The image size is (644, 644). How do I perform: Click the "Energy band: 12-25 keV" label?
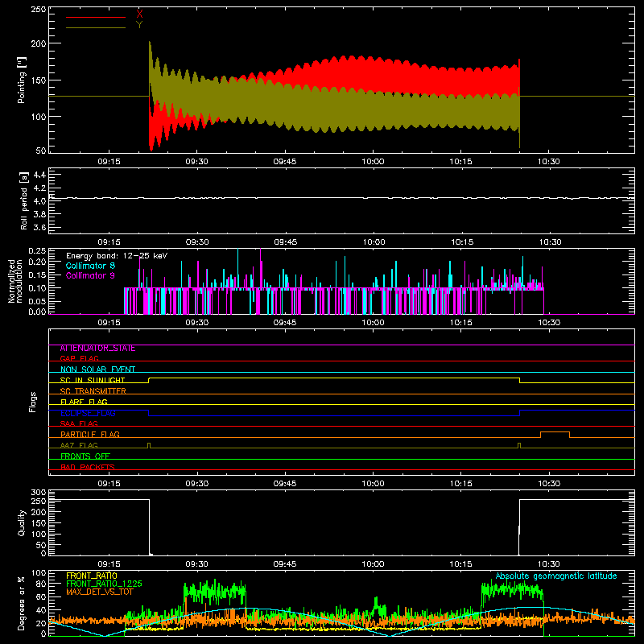click(117, 256)
